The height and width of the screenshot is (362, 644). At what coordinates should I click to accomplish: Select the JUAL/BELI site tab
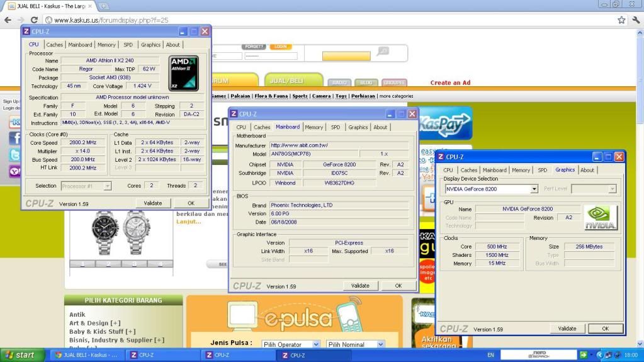pos(293,80)
